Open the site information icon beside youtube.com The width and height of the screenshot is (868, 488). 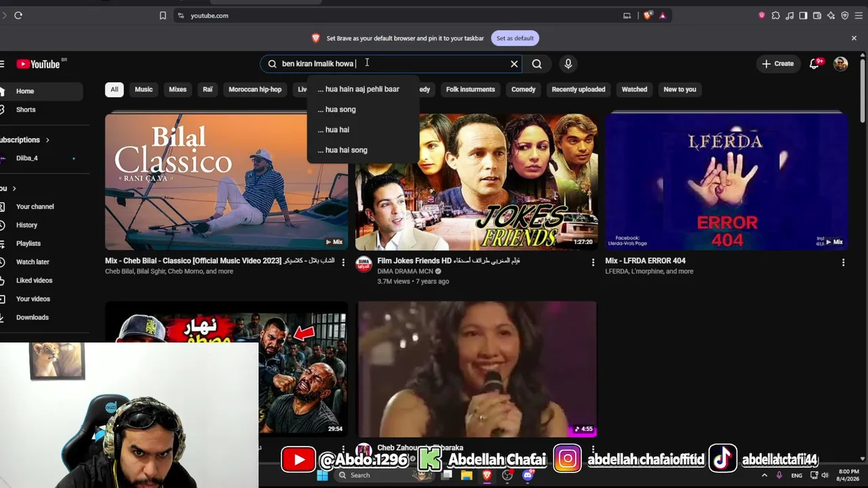[180, 16]
